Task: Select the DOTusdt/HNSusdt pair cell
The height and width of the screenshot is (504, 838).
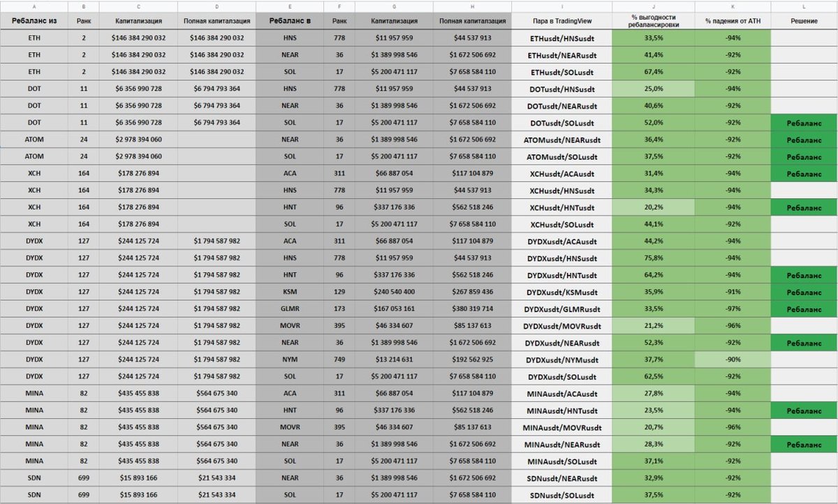Action: pyautogui.click(x=561, y=89)
